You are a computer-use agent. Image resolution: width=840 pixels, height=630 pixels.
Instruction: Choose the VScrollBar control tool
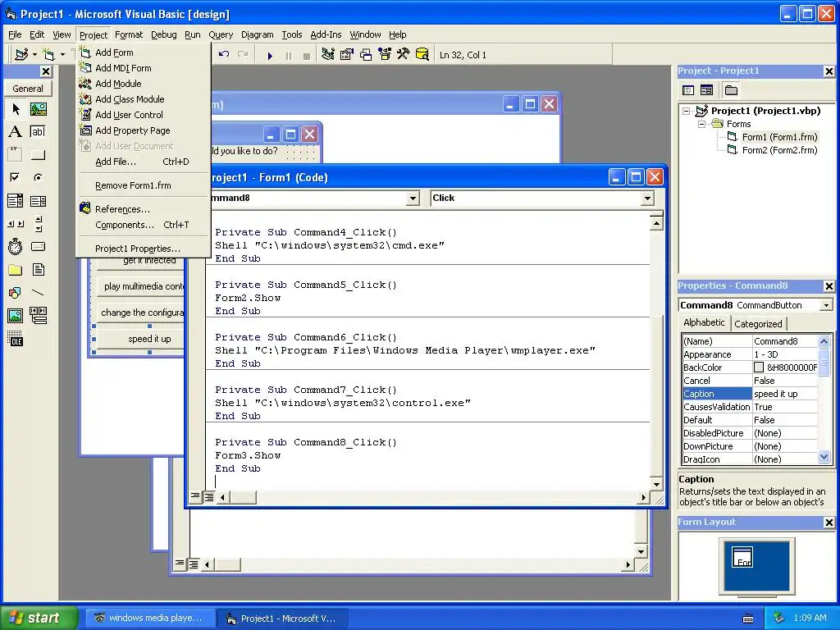(x=38, y=224)
